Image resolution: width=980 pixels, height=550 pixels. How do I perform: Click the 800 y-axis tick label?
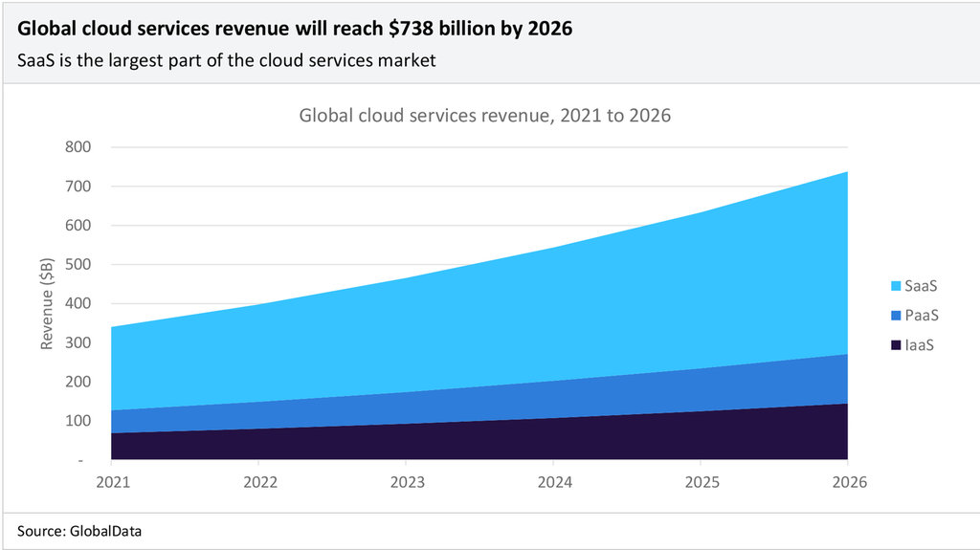pos(78,147)
